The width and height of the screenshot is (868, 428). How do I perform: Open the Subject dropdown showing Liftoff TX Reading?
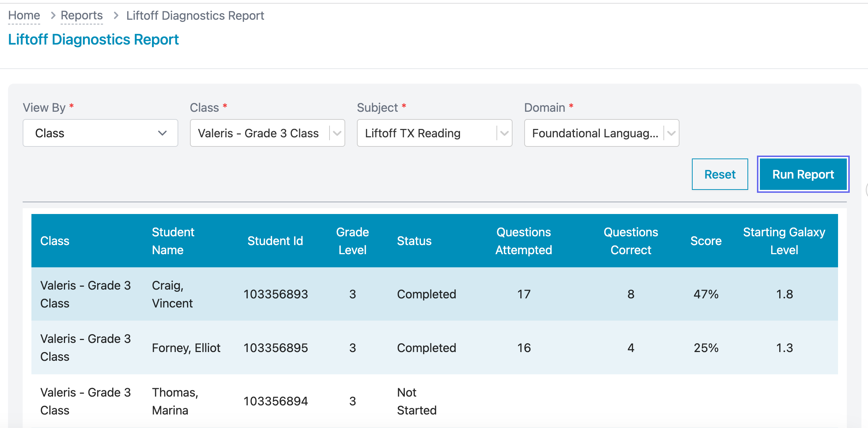coord(434,133)
